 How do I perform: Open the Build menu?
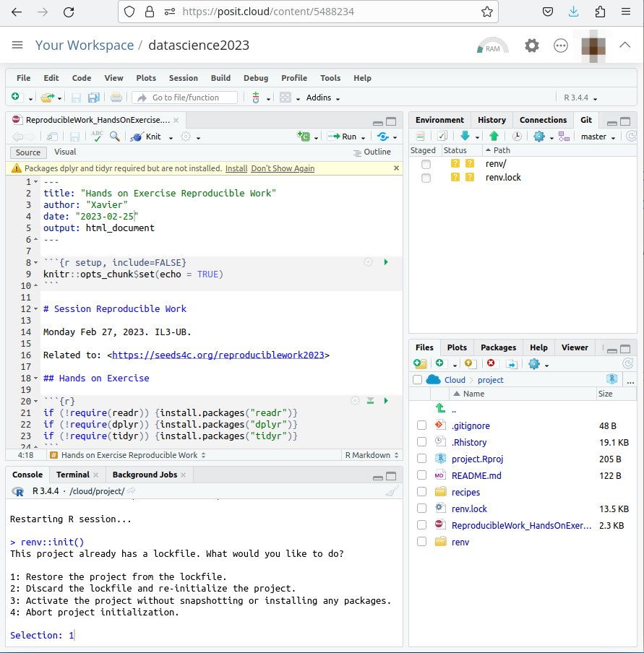click(220, 78)
